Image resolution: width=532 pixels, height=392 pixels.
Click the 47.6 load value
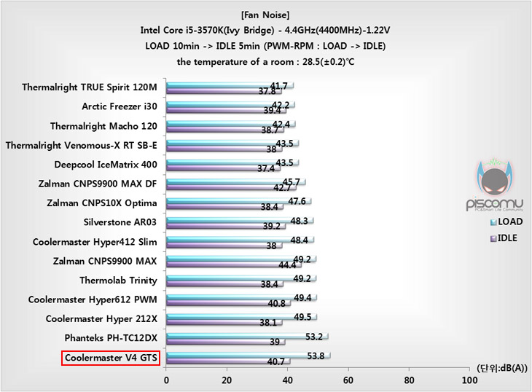(x=297, y=201)
